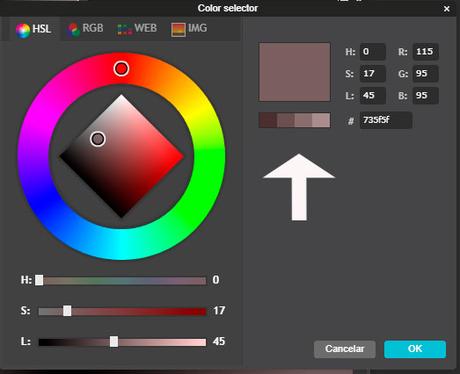Screen dimensions: 460x374
Task: Click the saturation-lightness diamond handle
Action: [98, 139]
